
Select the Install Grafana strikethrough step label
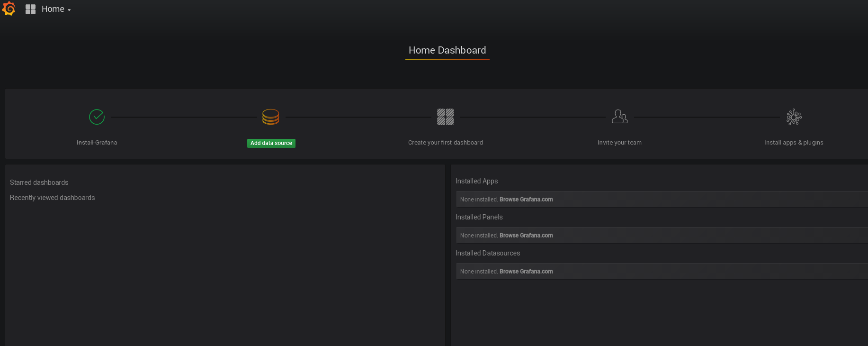[x=97, y=143]
